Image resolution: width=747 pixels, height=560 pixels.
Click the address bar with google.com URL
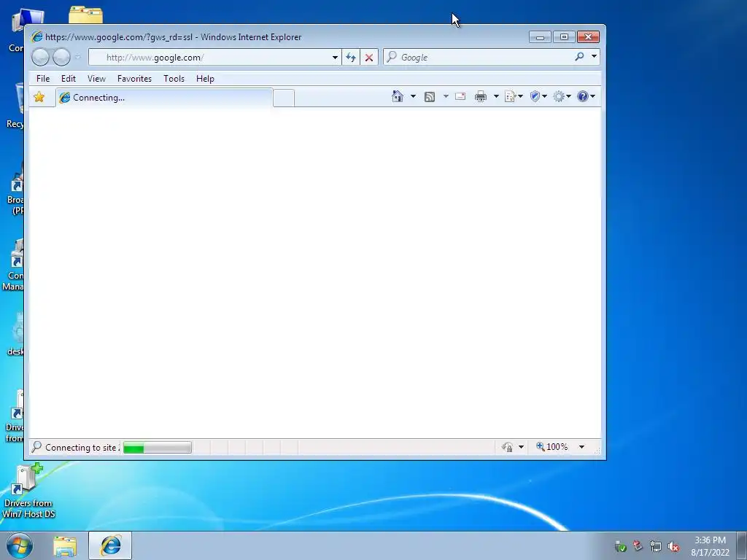coord(209,57)
